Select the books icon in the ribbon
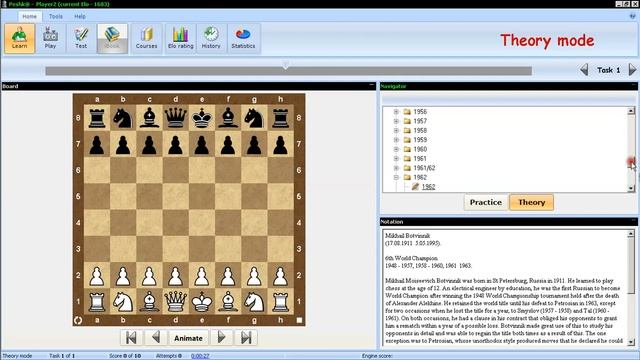640x360 pixels. (x=112, y=38)
